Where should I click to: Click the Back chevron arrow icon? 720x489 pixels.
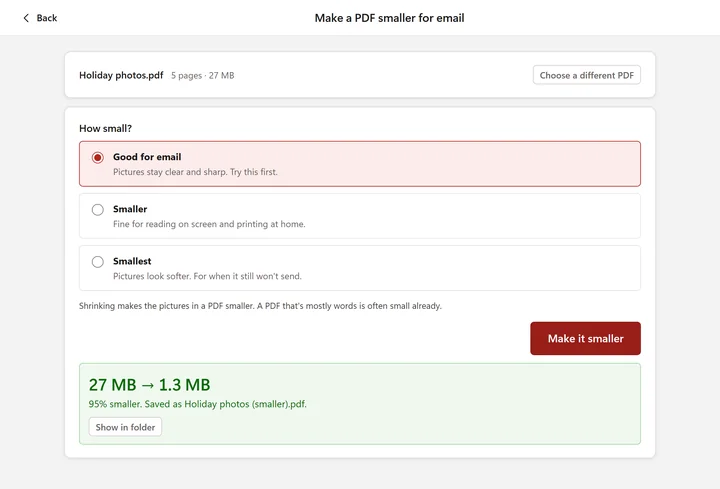coord(26,18)
